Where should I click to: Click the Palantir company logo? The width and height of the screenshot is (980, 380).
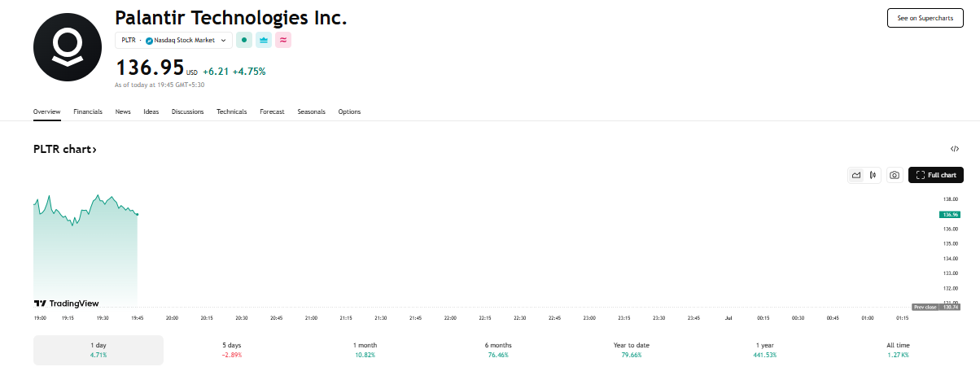coord(68,47)
